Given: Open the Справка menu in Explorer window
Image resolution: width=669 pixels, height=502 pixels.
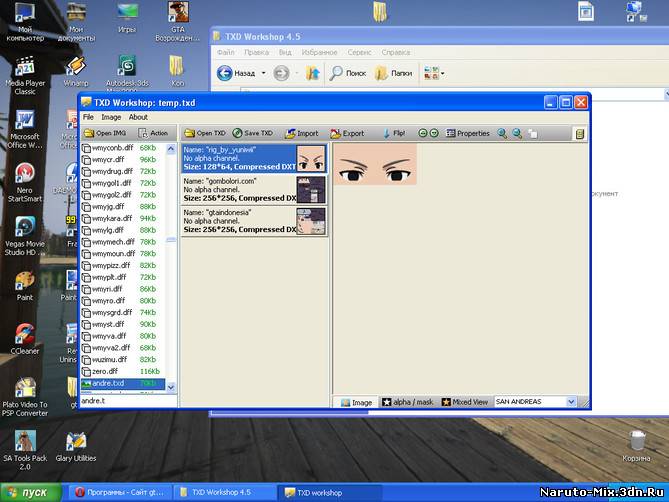Looking at the screenshot, I should coord(396,52).
